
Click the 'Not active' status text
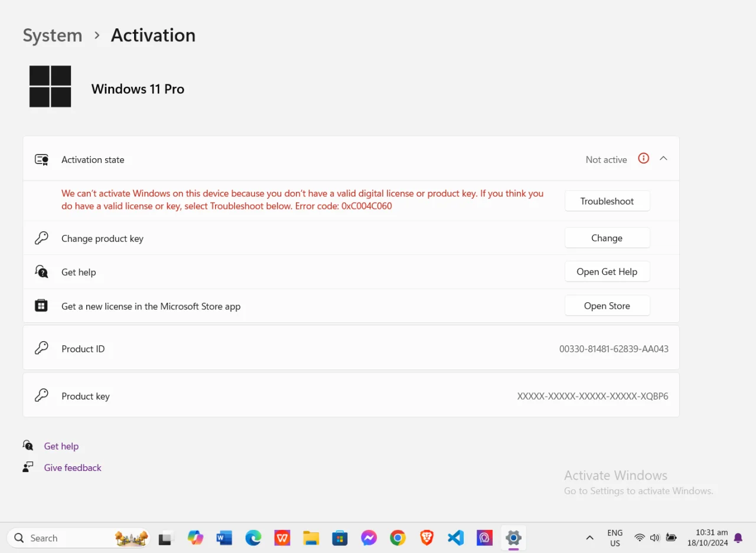tap(606, 159)
